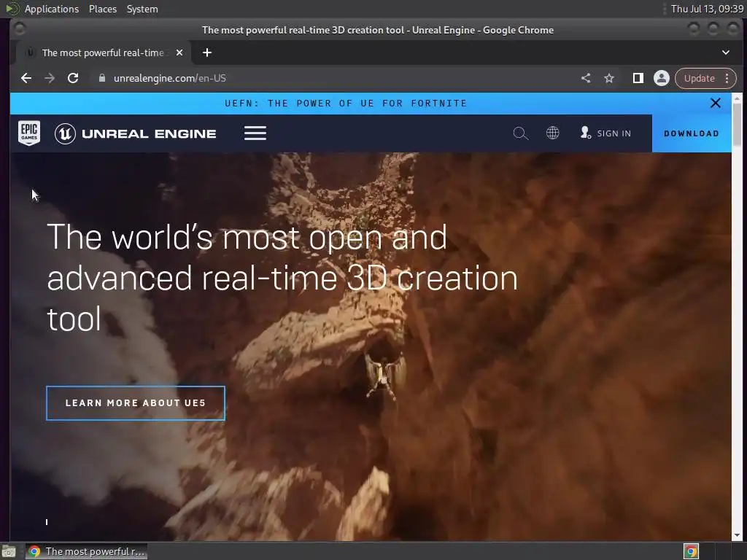Click the hero headline text
The width and height of the screenshot is (747, 560).
tap(282, 278)
